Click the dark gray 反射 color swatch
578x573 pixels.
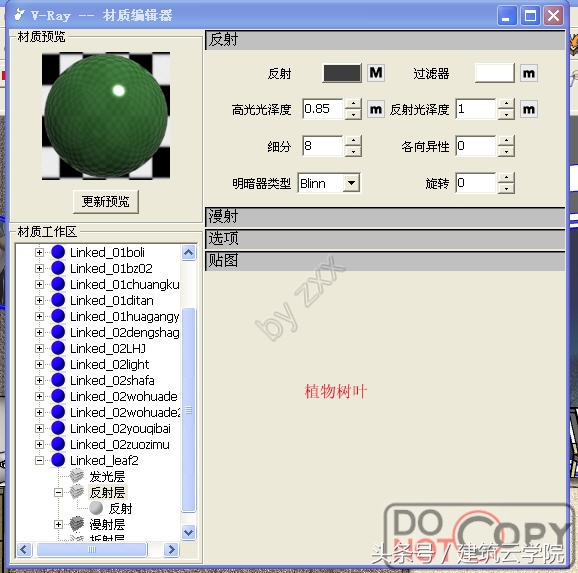[342, 73]
